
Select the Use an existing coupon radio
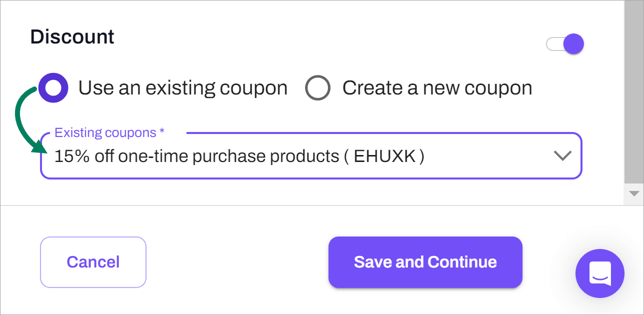[x=53, y=88]
